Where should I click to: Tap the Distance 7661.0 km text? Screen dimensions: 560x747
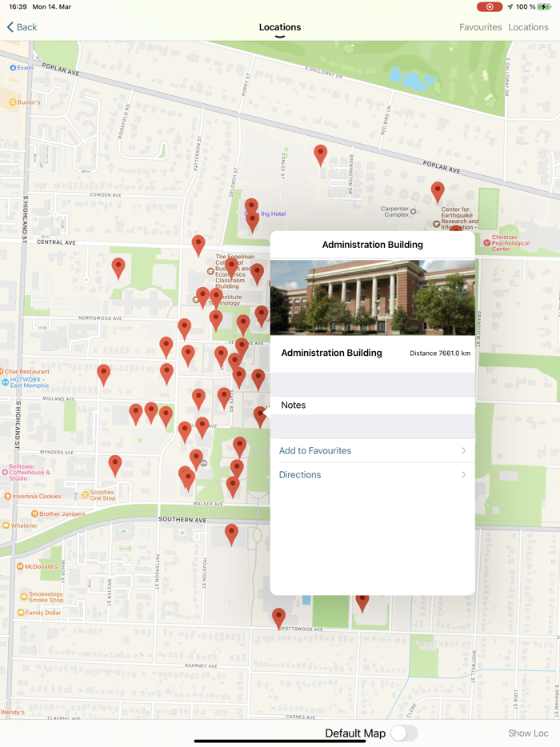click(x=440, y=353)
